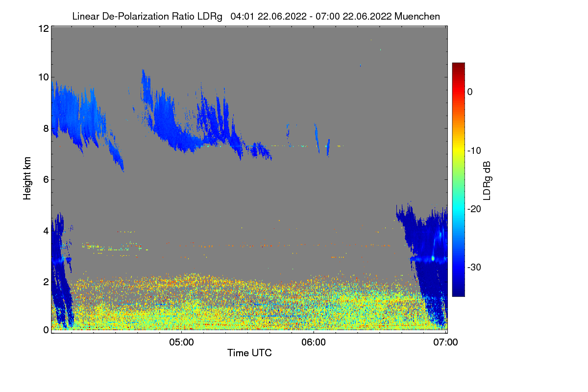588x392 pixels.
Task: Click the colorbar value '-20'
Action: 473,209
